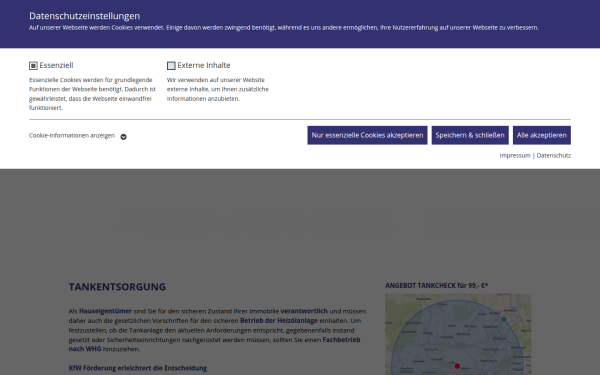Screen dimensions: 600x375
Task: Click the Externe Inhalte label text
Action: (204, 65)
